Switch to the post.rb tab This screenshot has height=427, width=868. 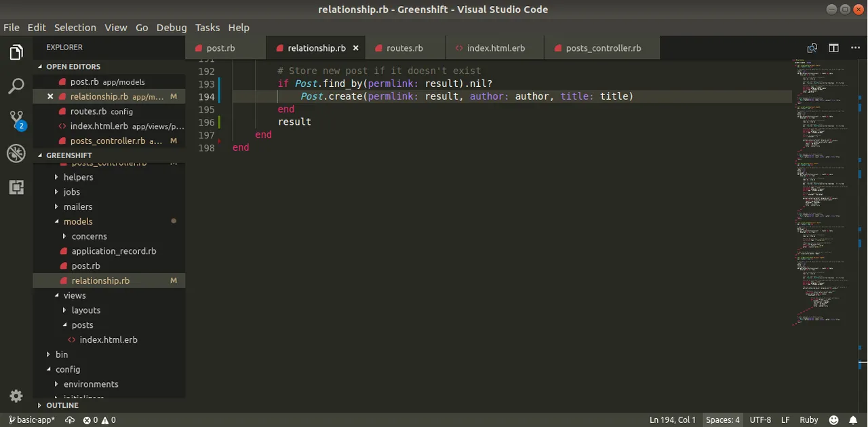click(226, 48)
